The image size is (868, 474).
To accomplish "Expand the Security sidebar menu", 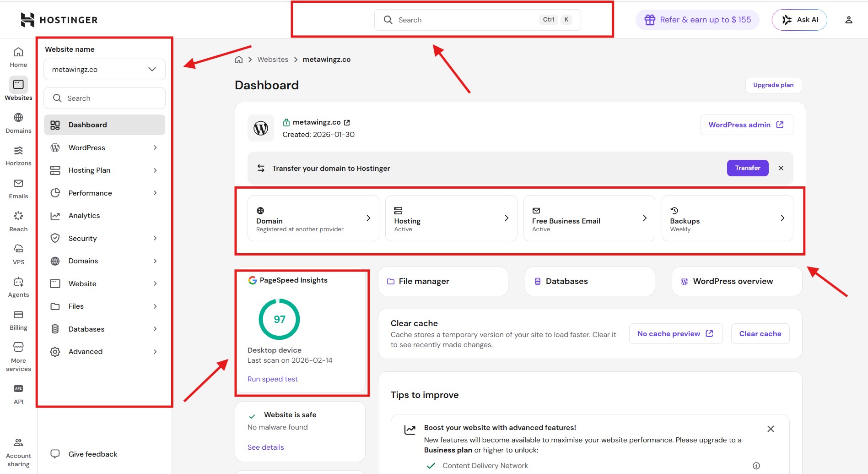I will point(104,238).
